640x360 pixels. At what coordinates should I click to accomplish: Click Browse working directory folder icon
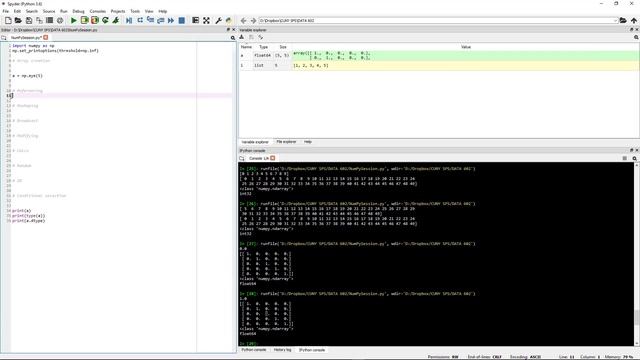623,20
